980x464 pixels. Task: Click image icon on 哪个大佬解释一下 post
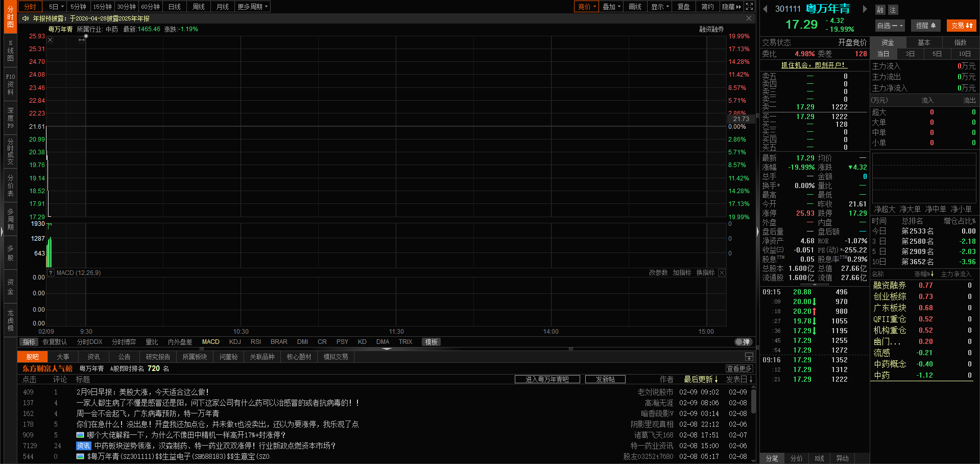[80, 435]
